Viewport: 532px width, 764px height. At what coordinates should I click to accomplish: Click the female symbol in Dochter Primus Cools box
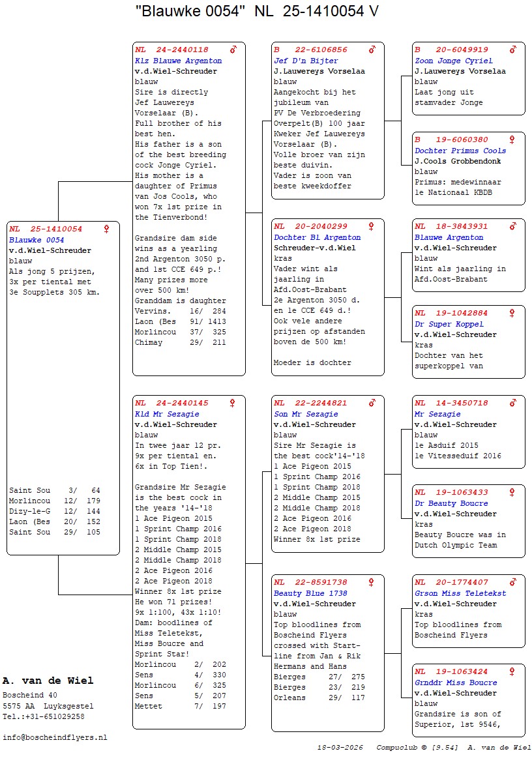[x=512, y=140]
